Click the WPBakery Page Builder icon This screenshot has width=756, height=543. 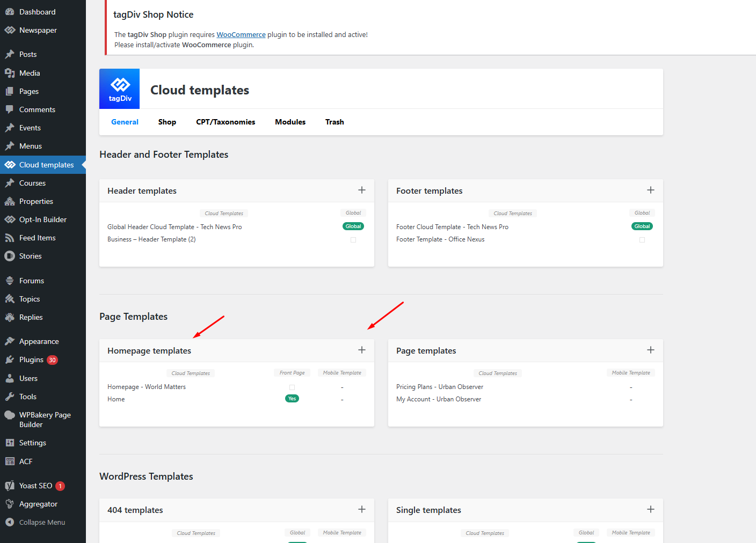(10, 415)
